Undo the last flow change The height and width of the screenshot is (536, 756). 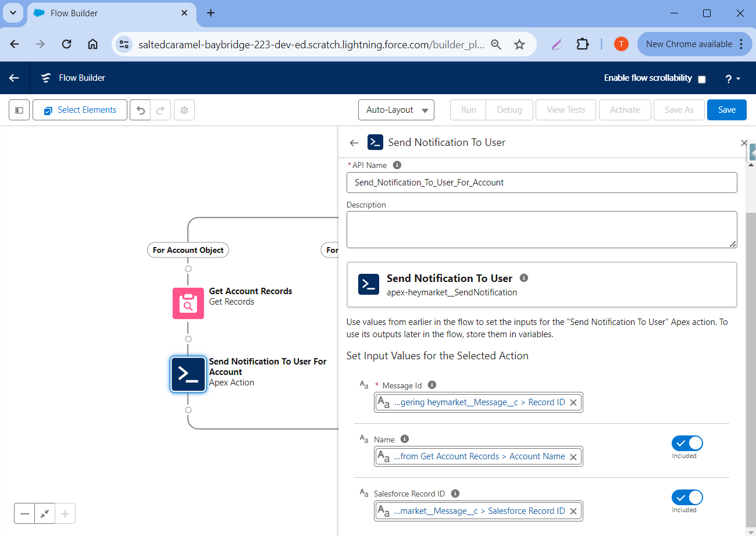[140, 110]
